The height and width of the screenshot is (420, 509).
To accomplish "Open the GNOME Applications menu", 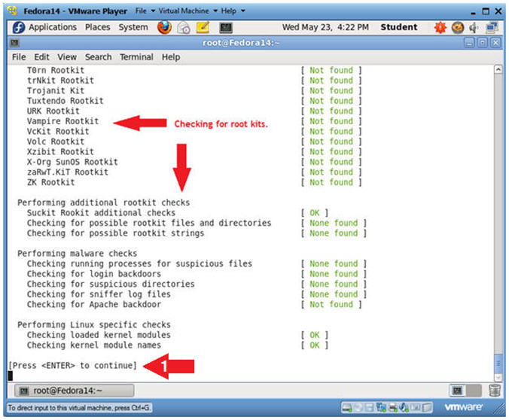I will [x=53, y=27].
